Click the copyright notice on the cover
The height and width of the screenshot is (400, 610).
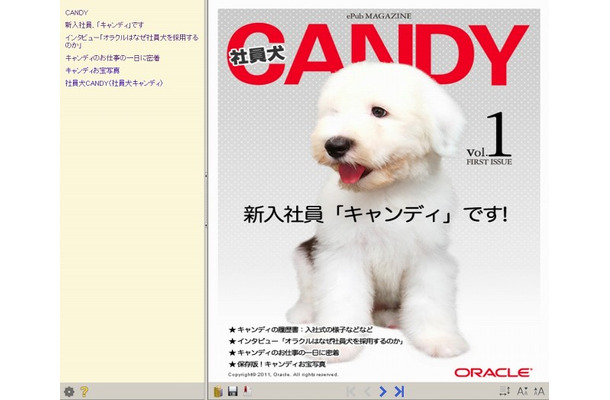click(283, 375)
